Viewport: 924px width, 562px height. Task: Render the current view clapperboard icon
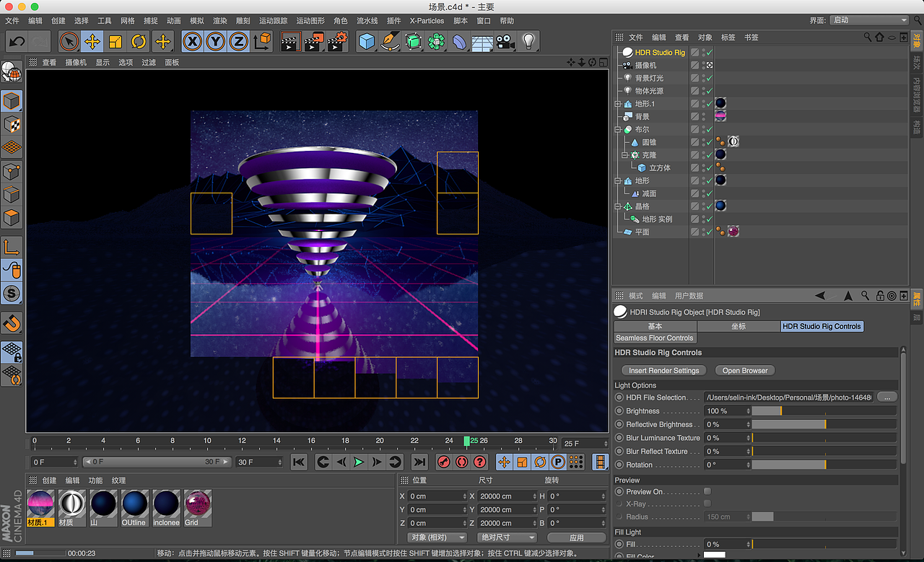(290, 41)
